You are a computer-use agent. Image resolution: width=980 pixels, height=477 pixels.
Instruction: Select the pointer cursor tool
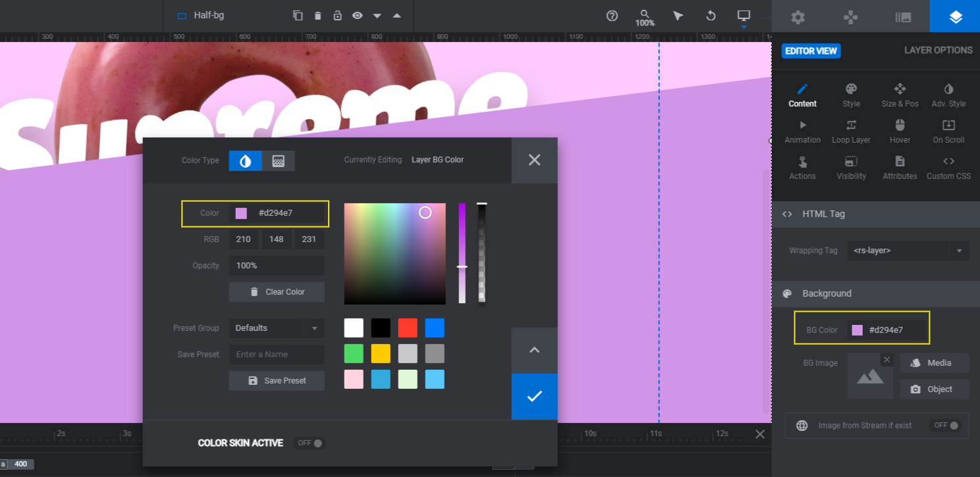click(x=678, y=16)
